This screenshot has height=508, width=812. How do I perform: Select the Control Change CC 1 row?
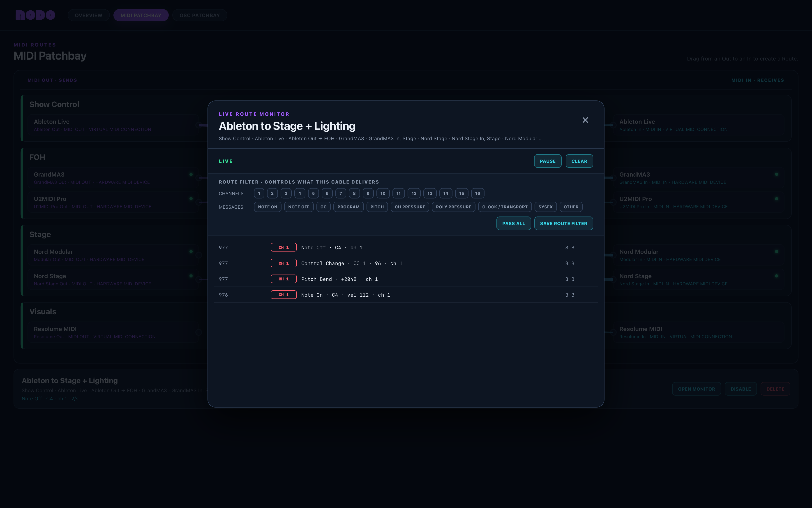tap(406, 263)
